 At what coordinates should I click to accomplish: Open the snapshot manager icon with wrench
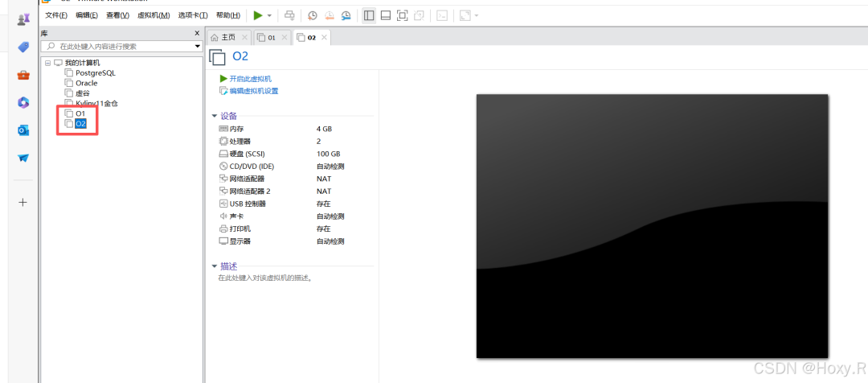tap(346, 15)
